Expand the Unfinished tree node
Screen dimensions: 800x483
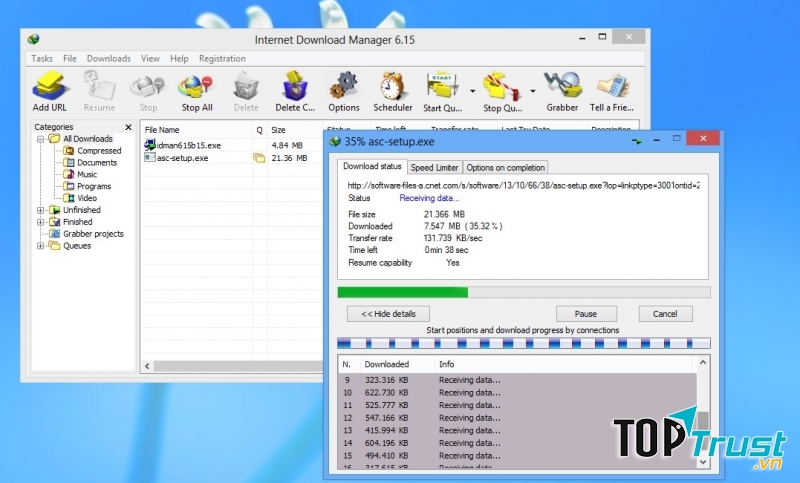tap(40, 210)
